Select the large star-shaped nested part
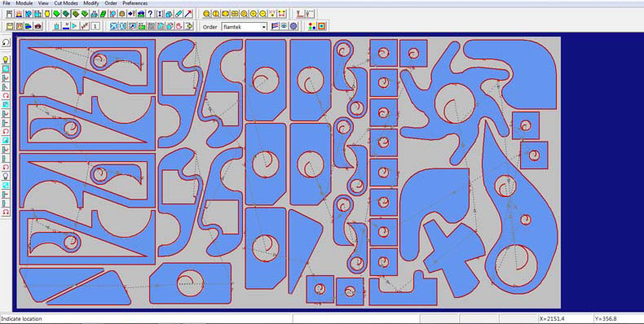Image resolution: width=644 pixels, height=324 pixels. click(454, 103)
